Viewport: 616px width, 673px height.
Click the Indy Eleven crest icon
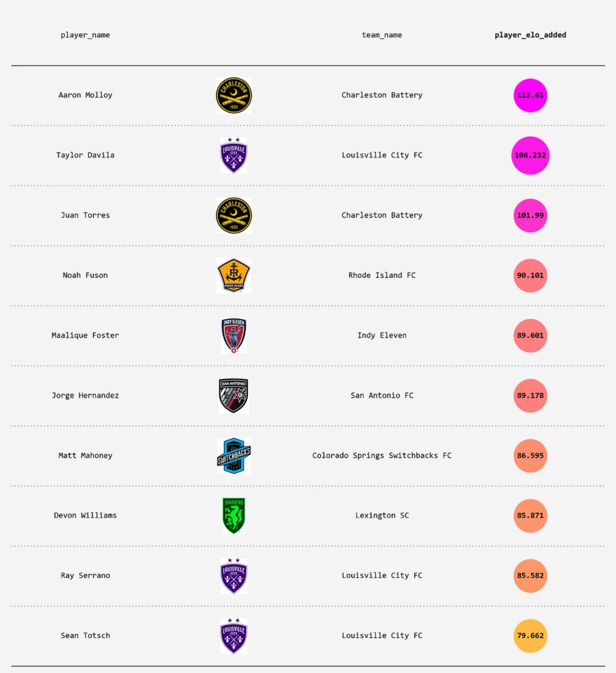(x=233, y=335)
